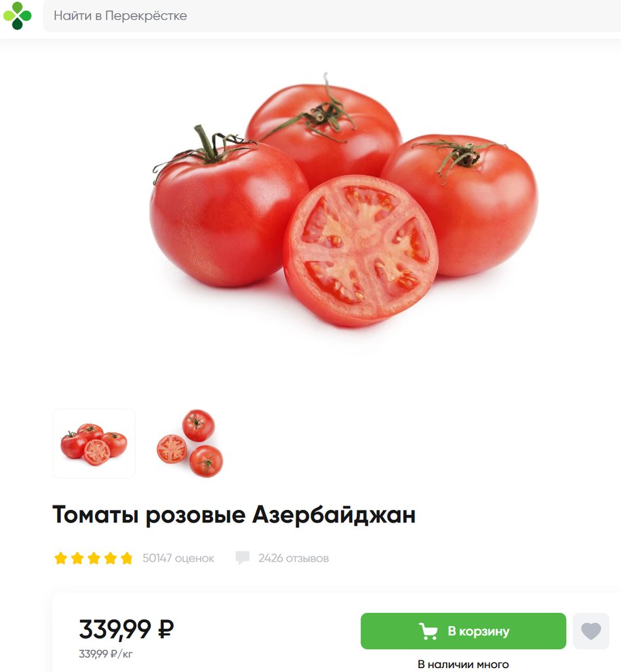Screen dimensions: 621x672
Task: Click the cart icon inside green button
Action: (428, 631)
